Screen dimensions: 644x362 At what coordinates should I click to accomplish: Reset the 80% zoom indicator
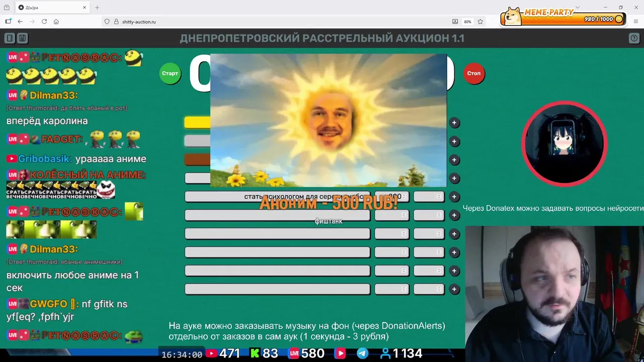point(468,22)
